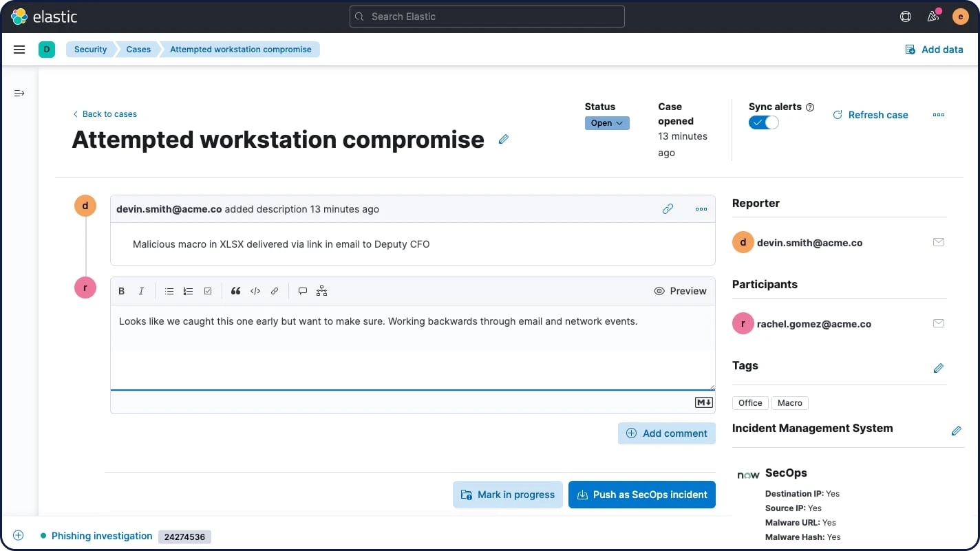Click the Add data link
Viewport: 980px width, 551px height.
[x=934, y=50]
